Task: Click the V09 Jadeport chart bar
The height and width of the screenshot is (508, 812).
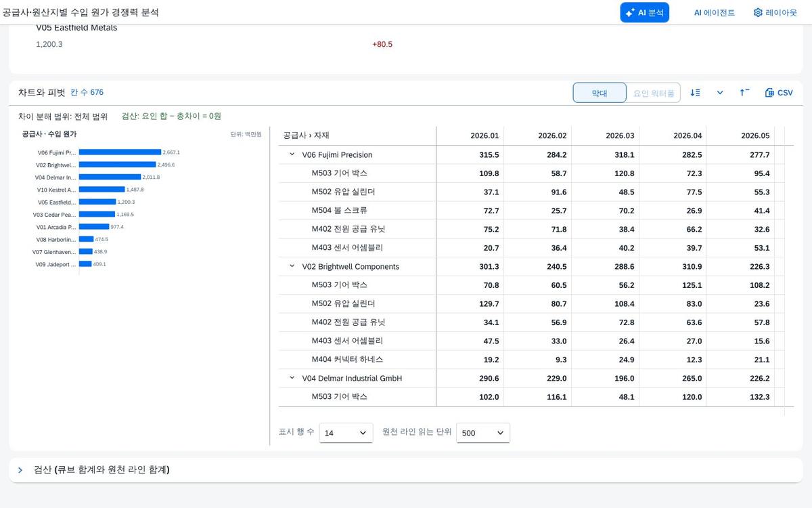Action: click(x=85, y=264)
